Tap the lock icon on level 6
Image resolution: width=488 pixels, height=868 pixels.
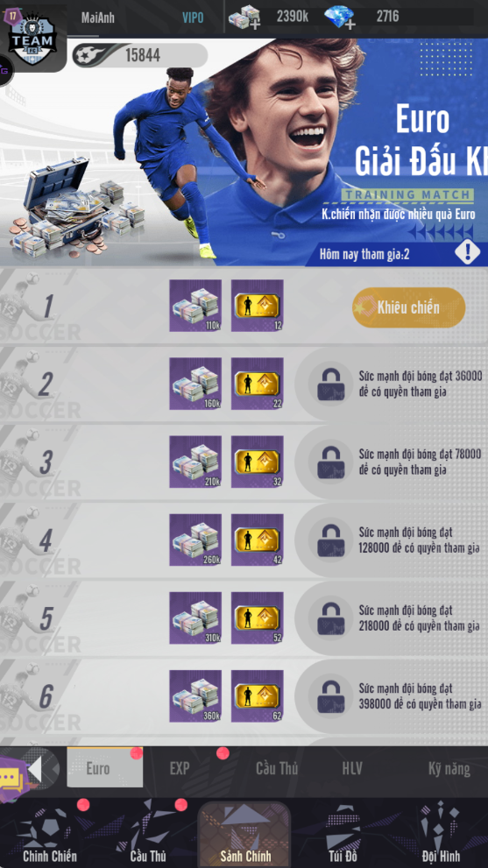click(331, 696)
